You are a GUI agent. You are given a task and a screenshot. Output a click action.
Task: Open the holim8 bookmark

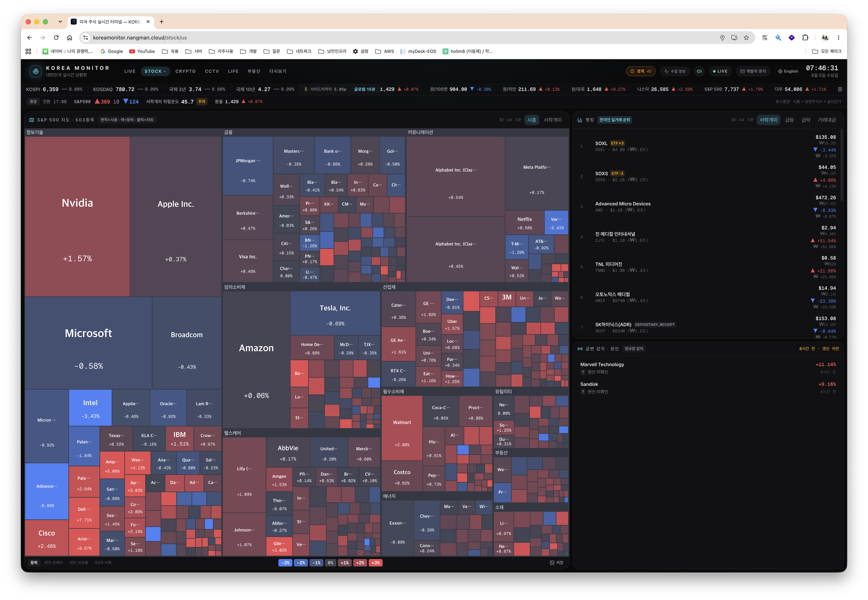pos(468,52)
